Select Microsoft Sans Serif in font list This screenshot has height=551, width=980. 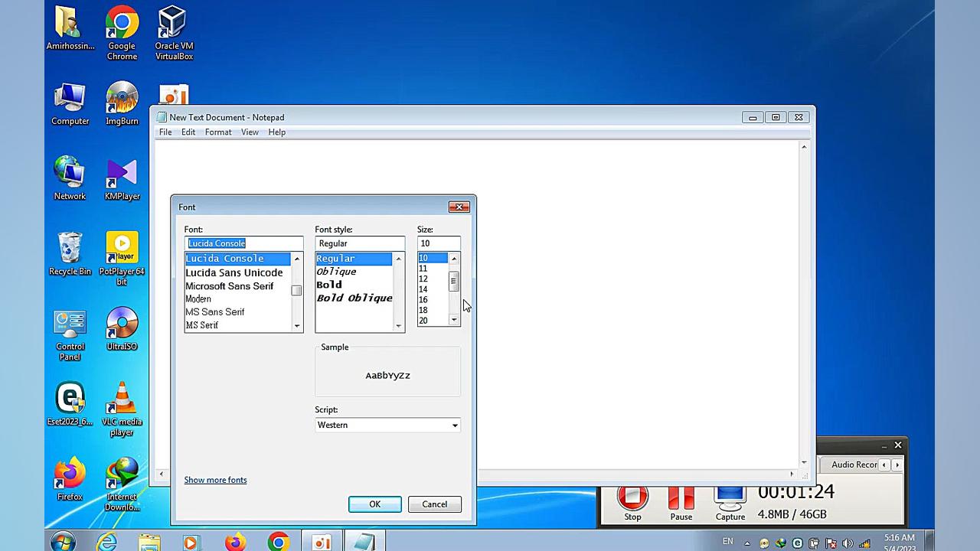(x=229, y=286)
